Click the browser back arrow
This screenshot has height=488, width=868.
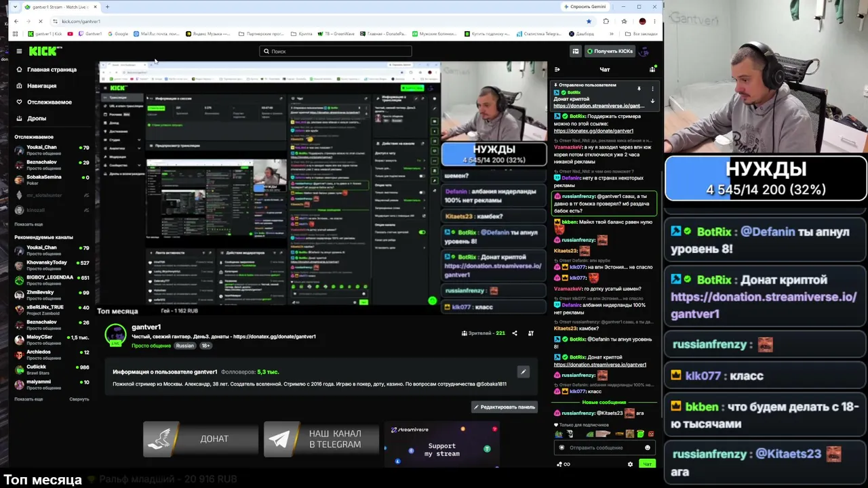(16, 21)
